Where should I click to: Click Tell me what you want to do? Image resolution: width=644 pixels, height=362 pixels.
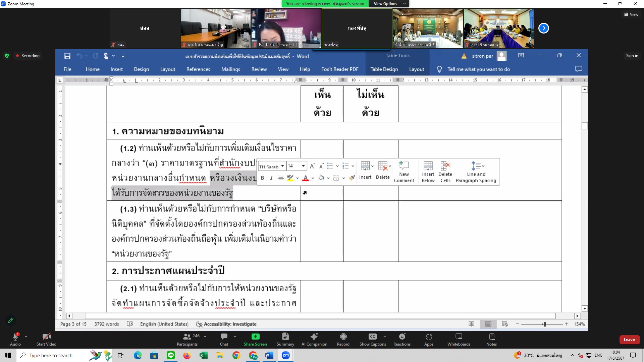coord(478,69)
